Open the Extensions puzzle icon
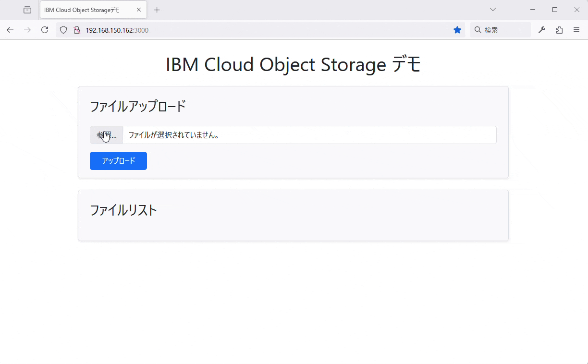588x364 pixels. pos(559,30)
